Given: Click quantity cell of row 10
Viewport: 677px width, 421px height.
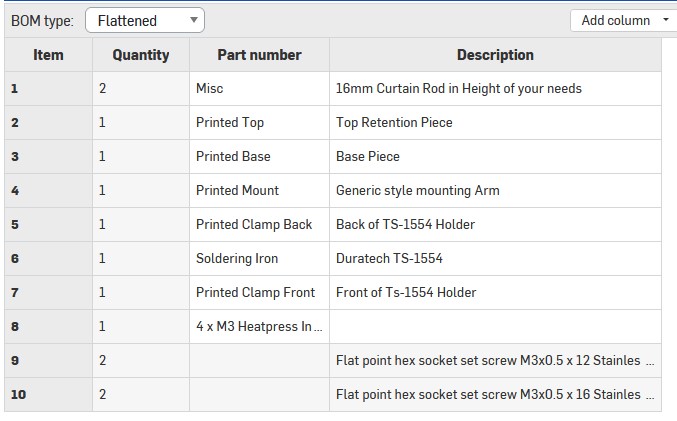Looking at the screenshot, I should [141, 394].
